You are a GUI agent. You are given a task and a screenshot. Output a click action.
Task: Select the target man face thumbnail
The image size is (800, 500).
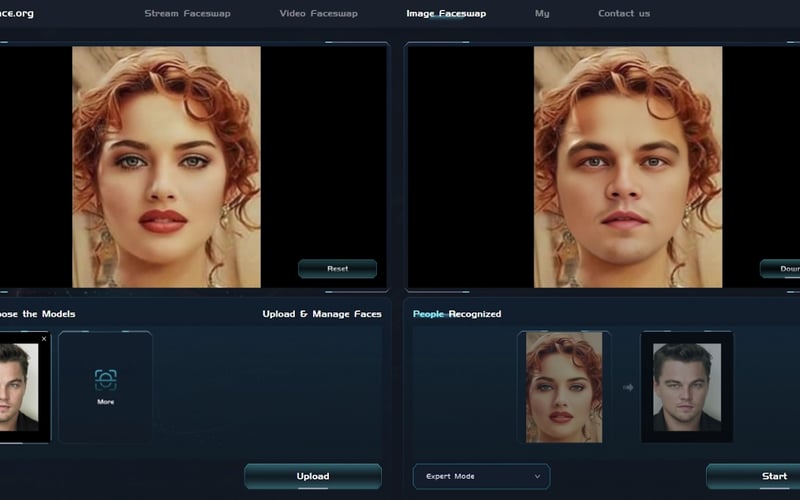coord(687,387)
